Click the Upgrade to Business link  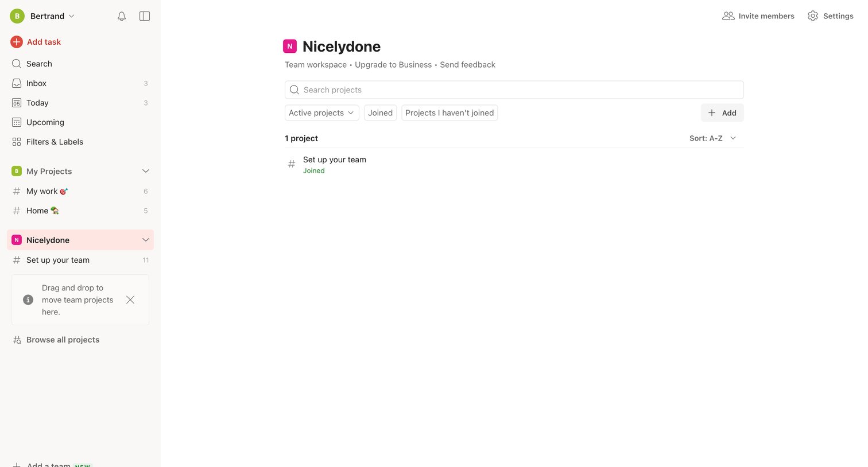(393, 65)
